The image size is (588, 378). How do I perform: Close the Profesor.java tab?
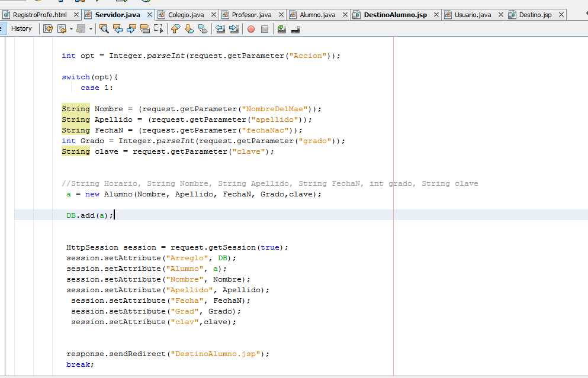pyautogui.click(x=281, y=15)
